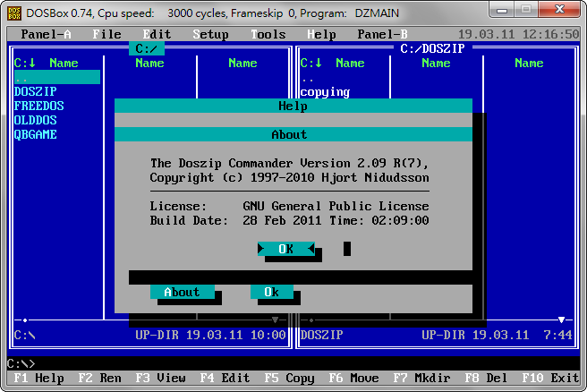Select the FREEDOS folder
The width and height of the screenshot is (587, 392).
click(x=39, y=106)
